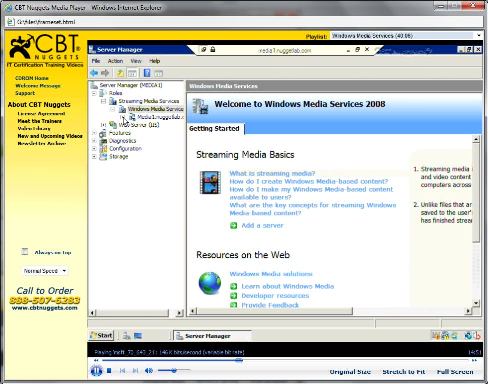Click the Stretch to Fit link
Screen dimensions: 488x384
pyautogui.click(x=404, y=371)
